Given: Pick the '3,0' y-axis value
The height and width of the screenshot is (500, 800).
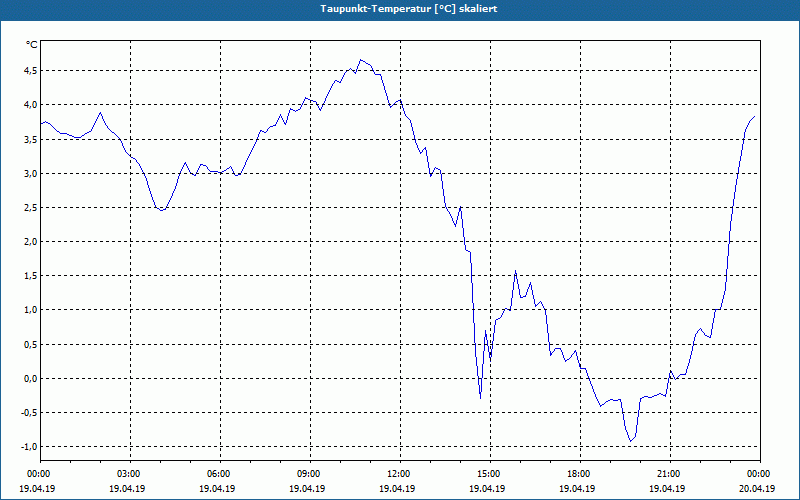Looking at the screenshot, I should 32,173.
